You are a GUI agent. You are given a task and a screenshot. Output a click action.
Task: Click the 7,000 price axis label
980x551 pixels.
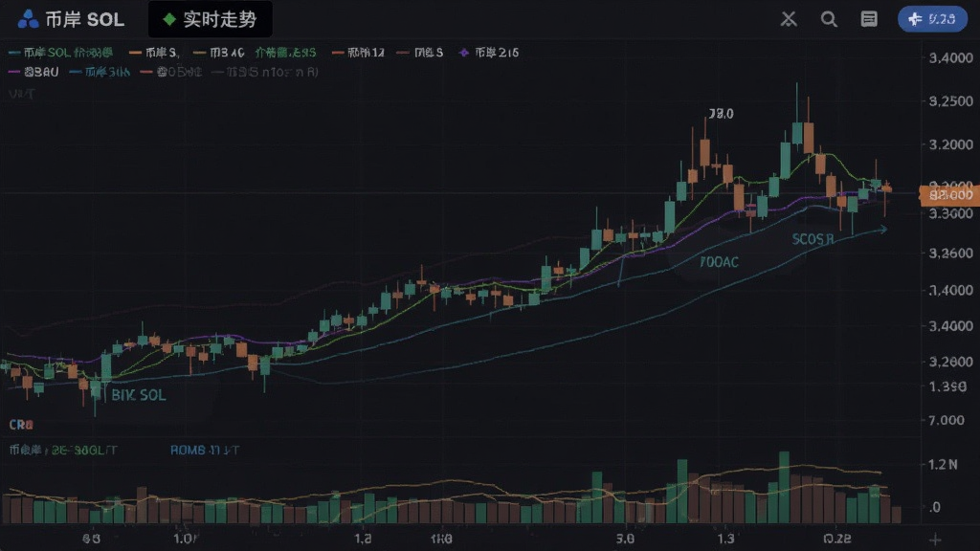(x=947, y=420)
